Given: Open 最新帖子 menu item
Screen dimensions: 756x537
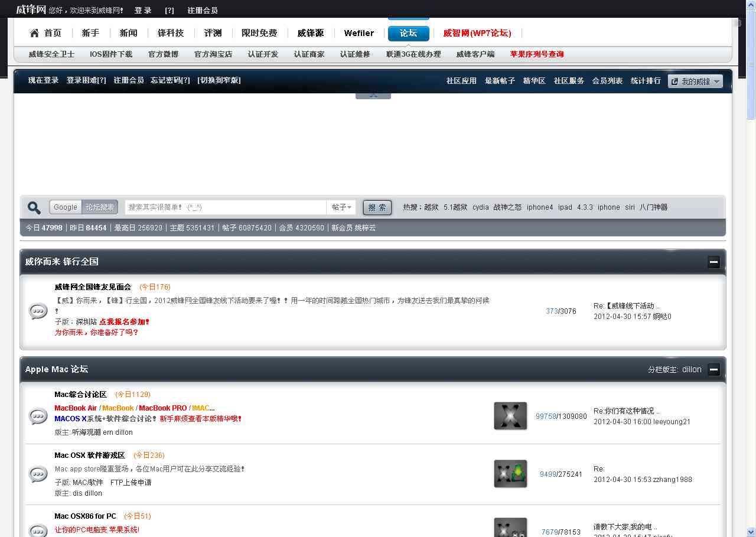Looking at the screenshot, I should 500,81.
